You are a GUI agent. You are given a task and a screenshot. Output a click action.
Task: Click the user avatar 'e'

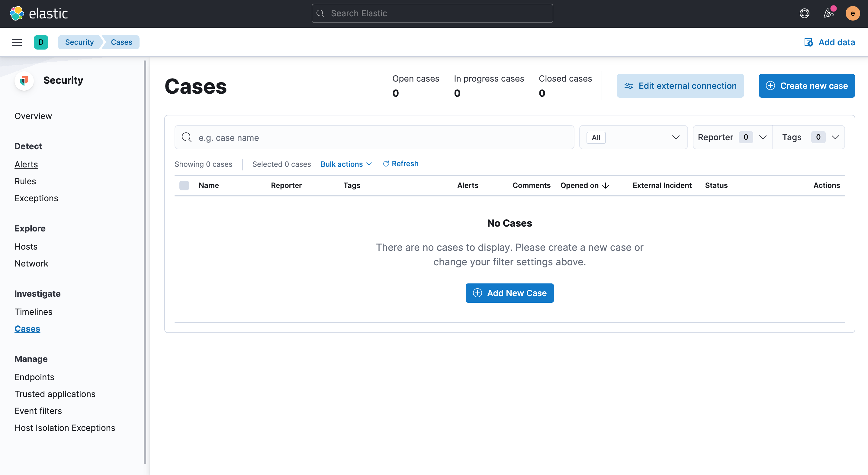[x=853, y=14]
